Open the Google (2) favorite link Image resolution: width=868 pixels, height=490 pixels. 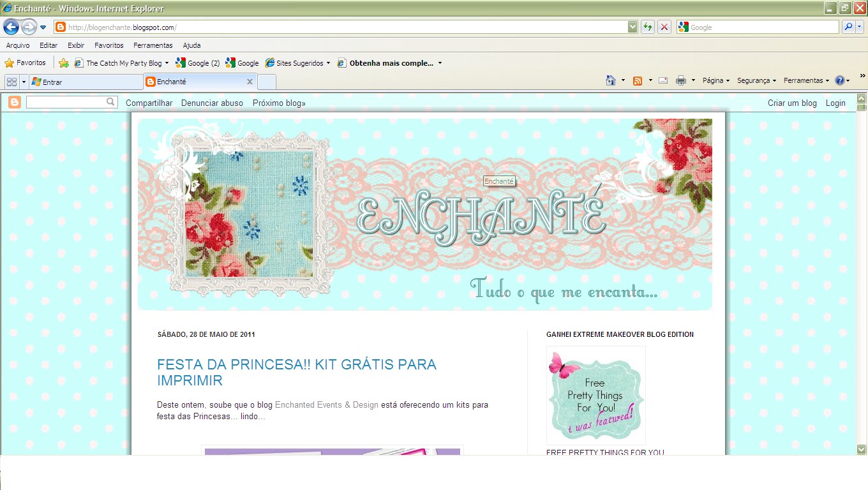click(198, 63)
